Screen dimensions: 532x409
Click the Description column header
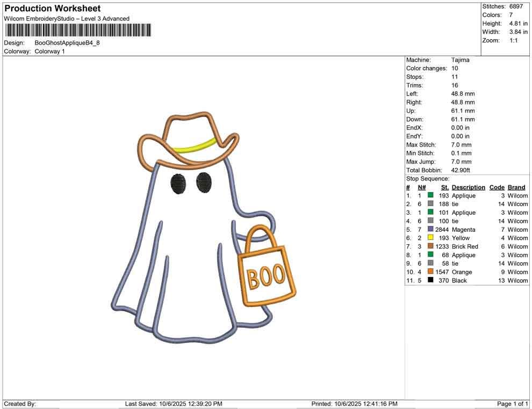click(x=468, y=187)
